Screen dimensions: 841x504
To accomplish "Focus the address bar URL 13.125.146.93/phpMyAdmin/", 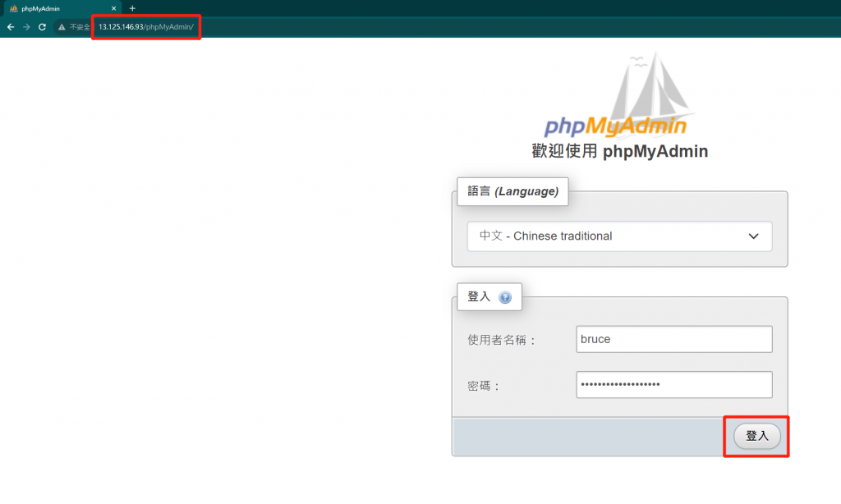I will [x=146, y=27].
